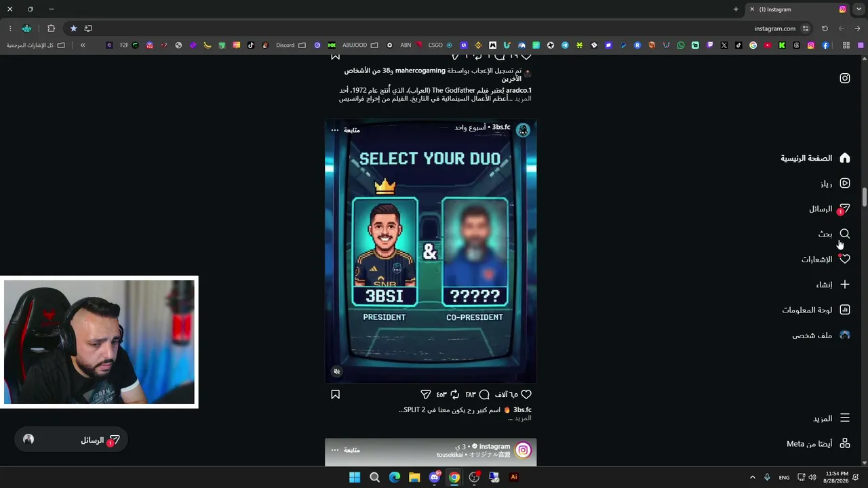
Task: Open the Search (بحث) panel
Action: click(x=834, y=234)
